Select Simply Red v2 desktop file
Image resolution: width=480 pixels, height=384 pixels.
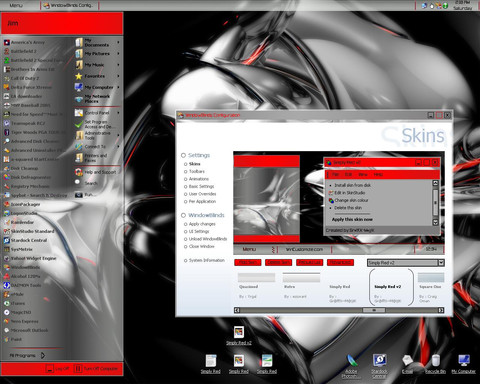coord(239,335)
